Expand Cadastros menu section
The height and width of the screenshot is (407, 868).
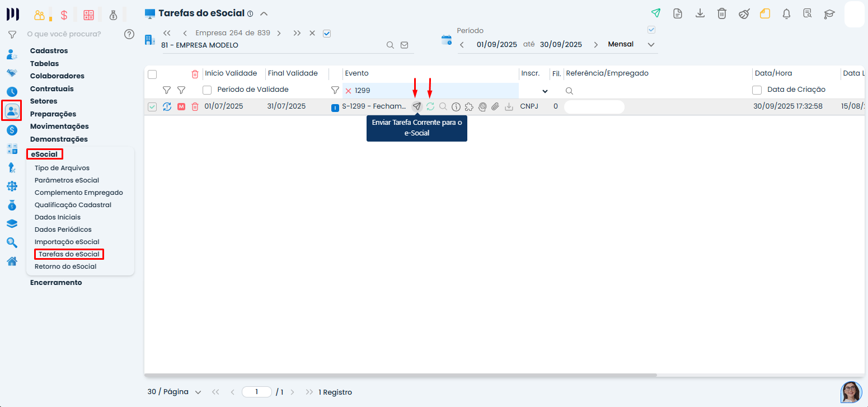[x=49, y=51]
